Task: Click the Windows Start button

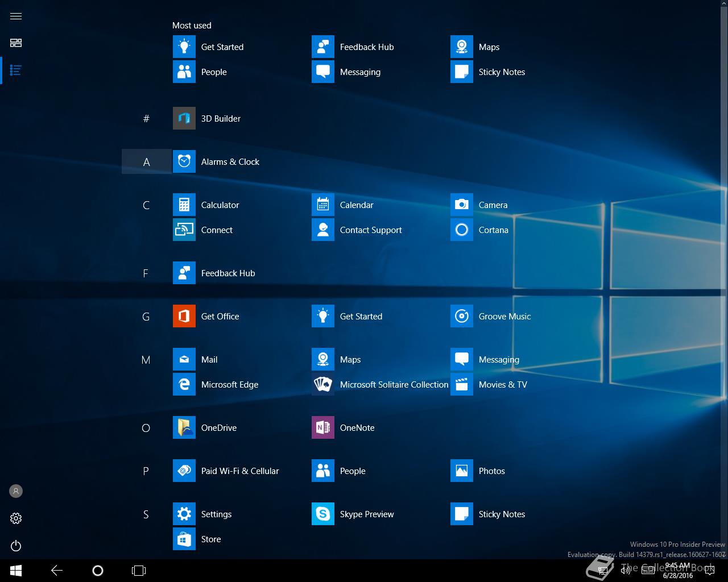Action: click(16, 571)
